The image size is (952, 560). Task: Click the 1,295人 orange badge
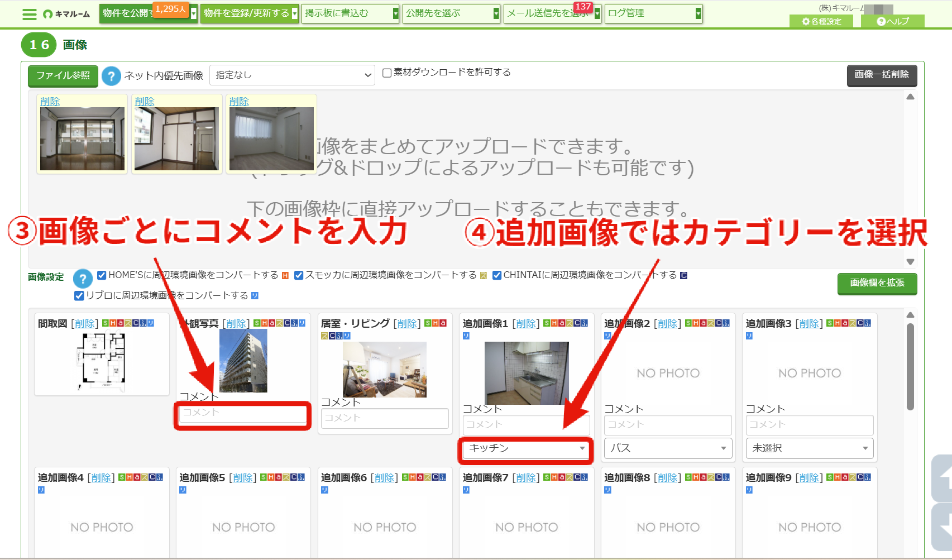pyautogui.click(x=171, y=9)
